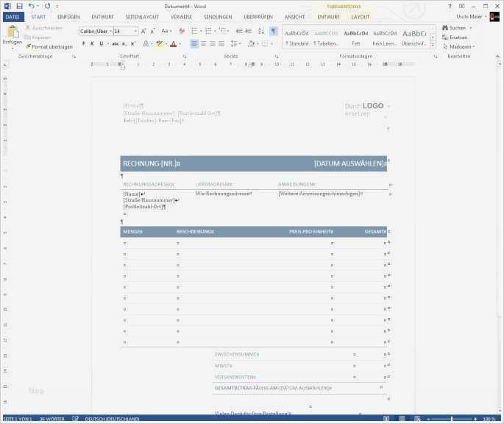Click the Suchen binoculars button
This screenshot has width=504, height=424.
[454, 28]
